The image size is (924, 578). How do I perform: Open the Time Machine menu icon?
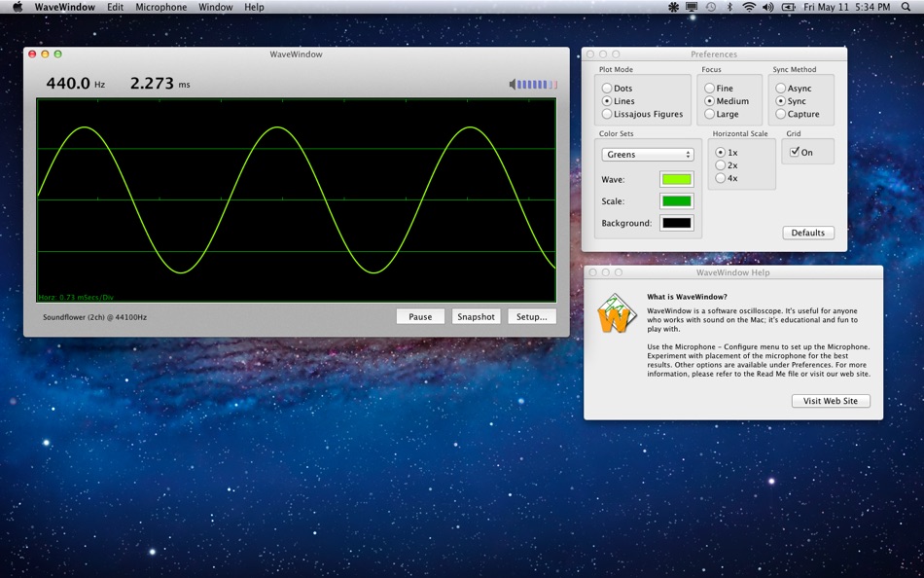711,7
